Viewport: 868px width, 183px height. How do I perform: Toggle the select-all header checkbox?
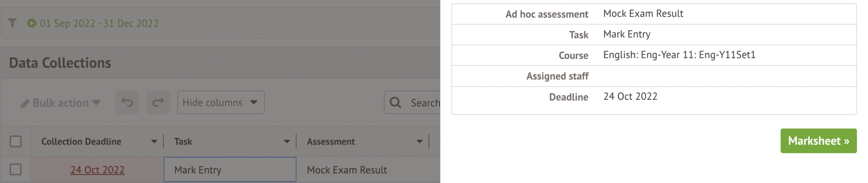tap(15, 141)
